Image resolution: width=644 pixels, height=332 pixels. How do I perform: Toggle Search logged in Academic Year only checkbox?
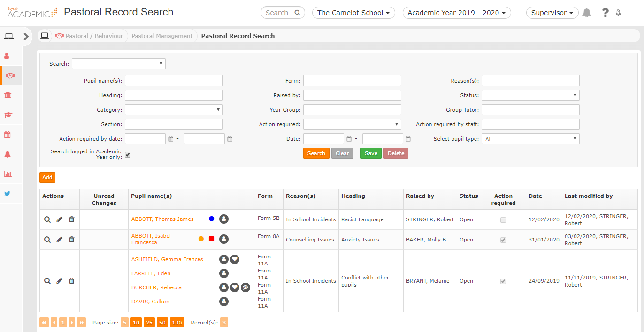click(x=128, y=155)
